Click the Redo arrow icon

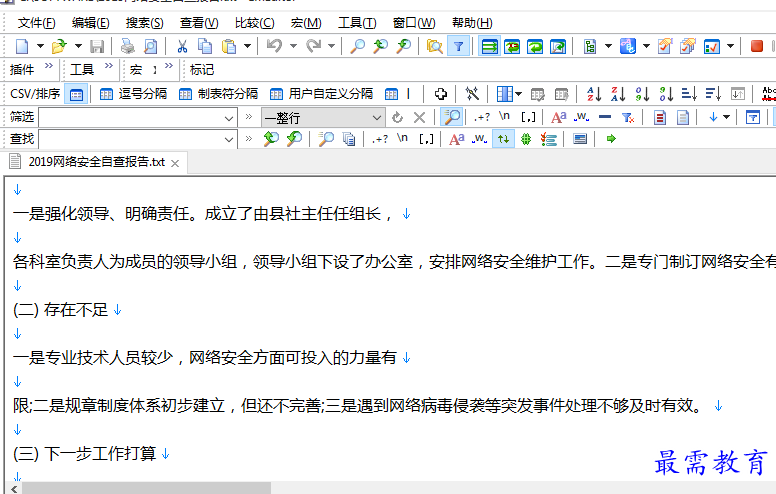click(313, 47)
